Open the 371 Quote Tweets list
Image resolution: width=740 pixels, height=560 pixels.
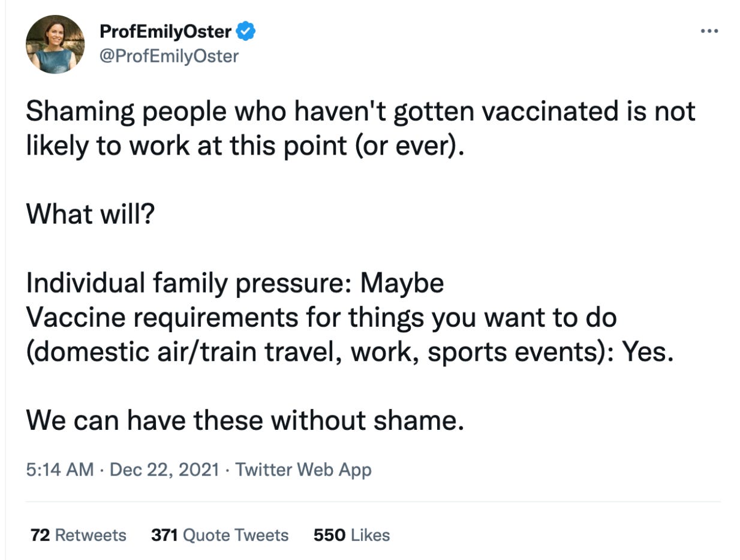pyautogui.click(x=219, y=535)
